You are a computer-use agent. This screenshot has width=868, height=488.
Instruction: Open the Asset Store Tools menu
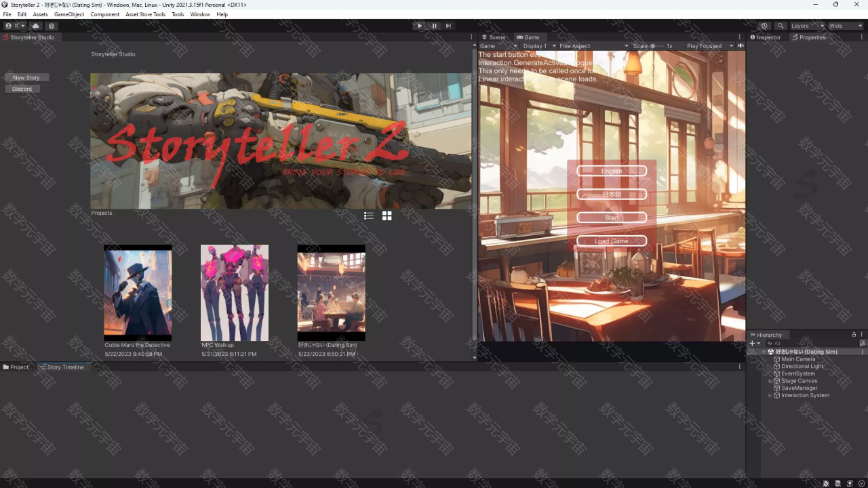point(145,14)
